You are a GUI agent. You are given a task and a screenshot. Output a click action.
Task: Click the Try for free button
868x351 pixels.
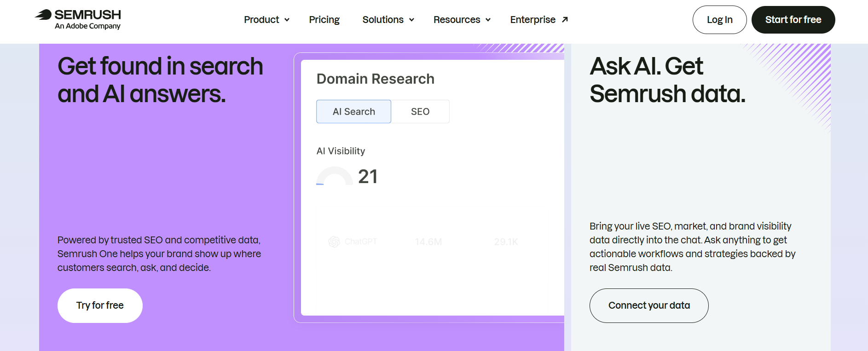[x=100, y=305]
